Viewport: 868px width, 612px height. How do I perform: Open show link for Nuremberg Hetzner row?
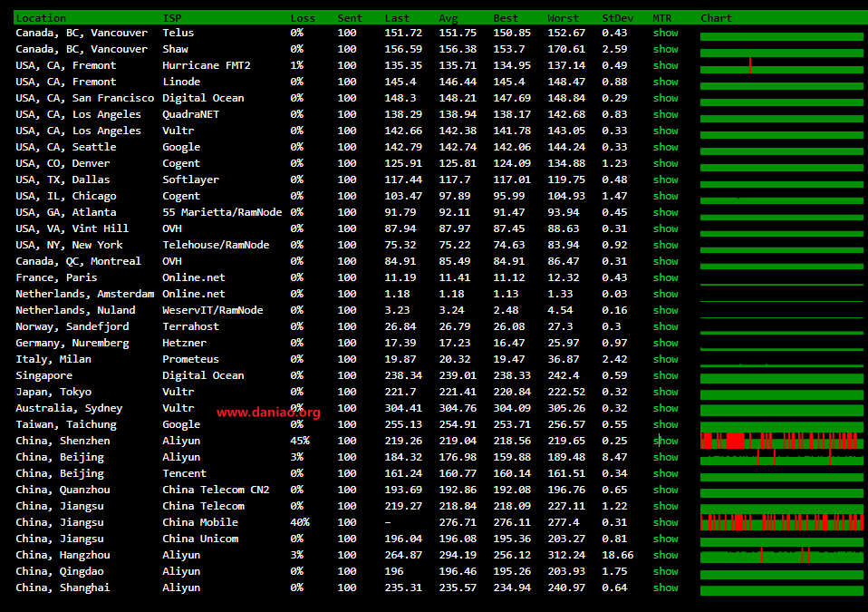click(x=665, y=343)
